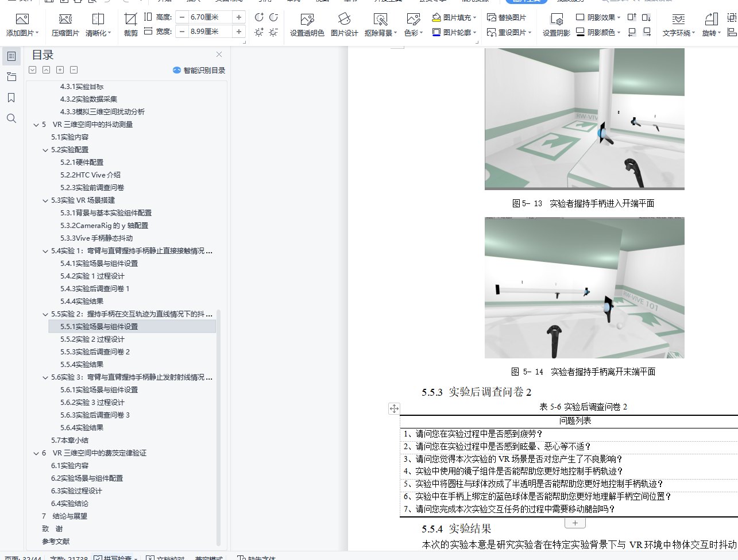This screenshot has width=738, height=560.
Task: Open the 图片设计 picture design tool
Action: tap(345, 25)
